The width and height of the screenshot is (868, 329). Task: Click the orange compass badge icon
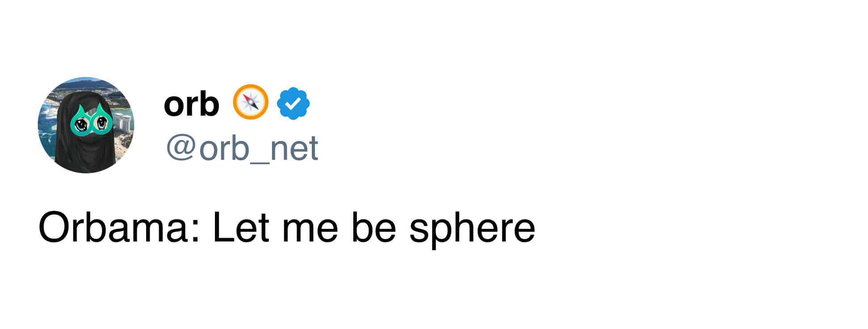pyautogui.click(x=251, y=102)
